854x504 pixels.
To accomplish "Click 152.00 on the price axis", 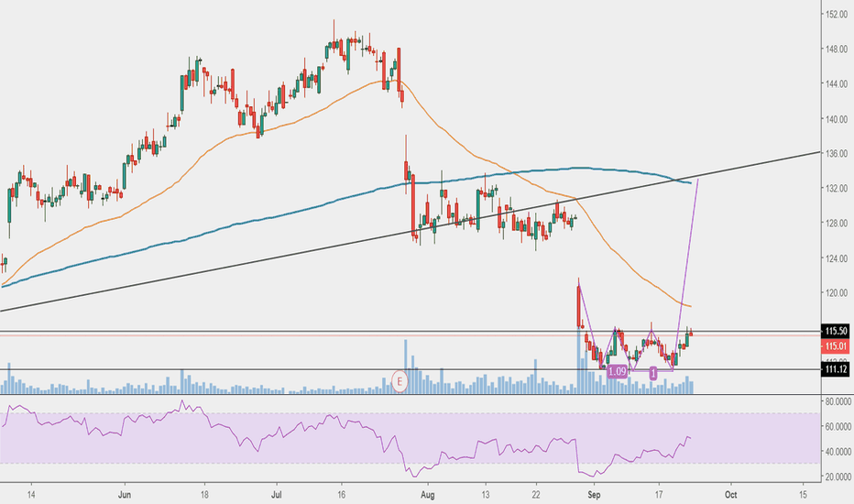I will [836, 14].
